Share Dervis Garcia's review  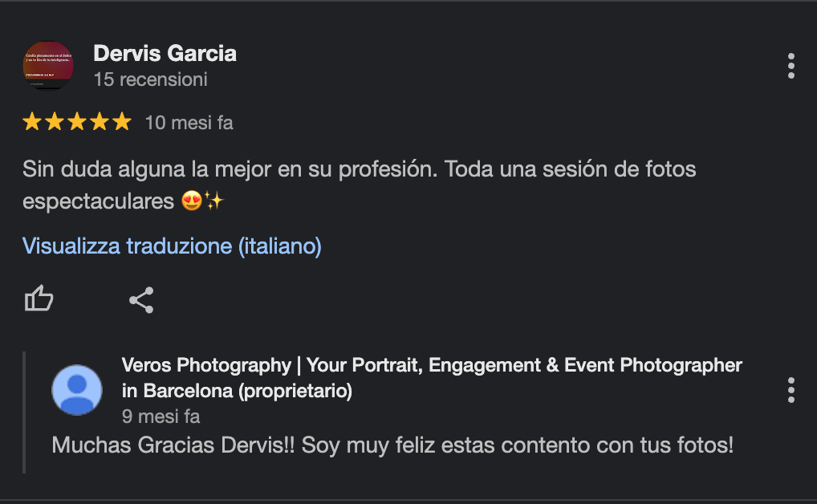(141, 300)
